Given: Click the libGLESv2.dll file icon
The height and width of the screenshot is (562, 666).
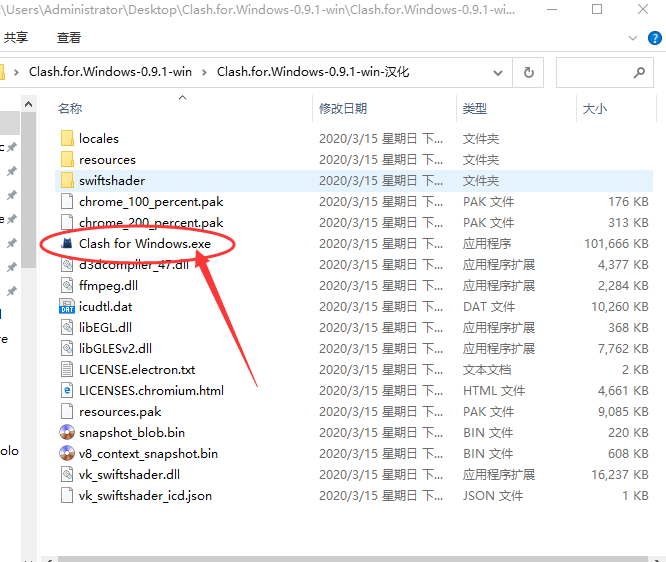Looking at the screenshot, I should pyautogui.click(x=67, y=348).
